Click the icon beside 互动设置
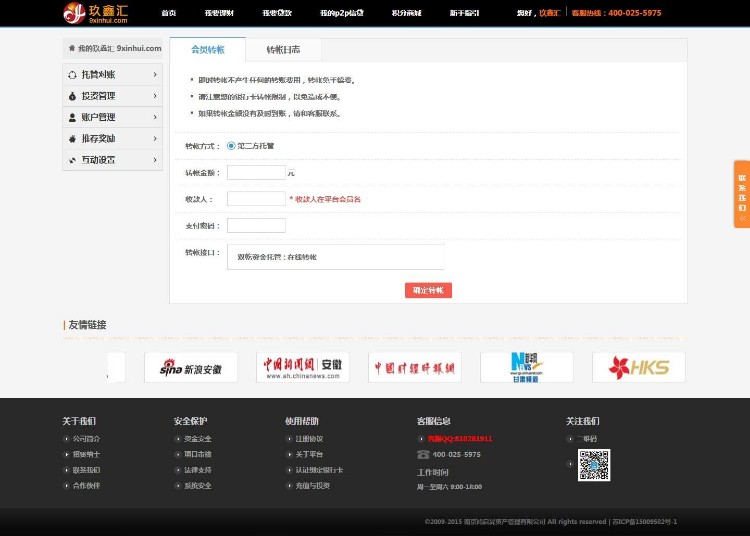Screen dimensions: 750x536 [x=72, y=160]
